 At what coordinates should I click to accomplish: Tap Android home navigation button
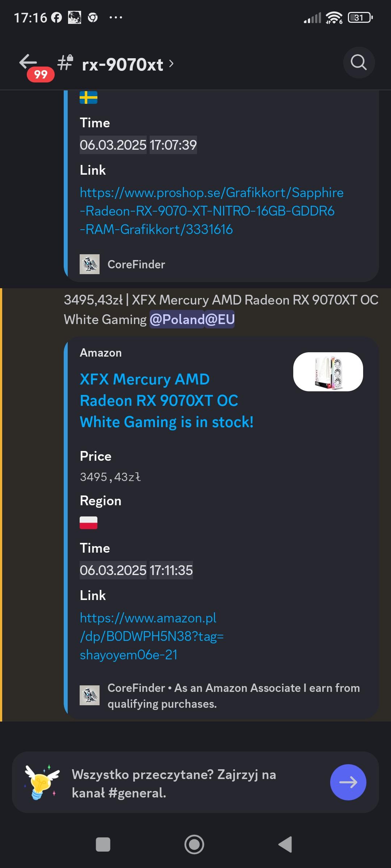194,844
